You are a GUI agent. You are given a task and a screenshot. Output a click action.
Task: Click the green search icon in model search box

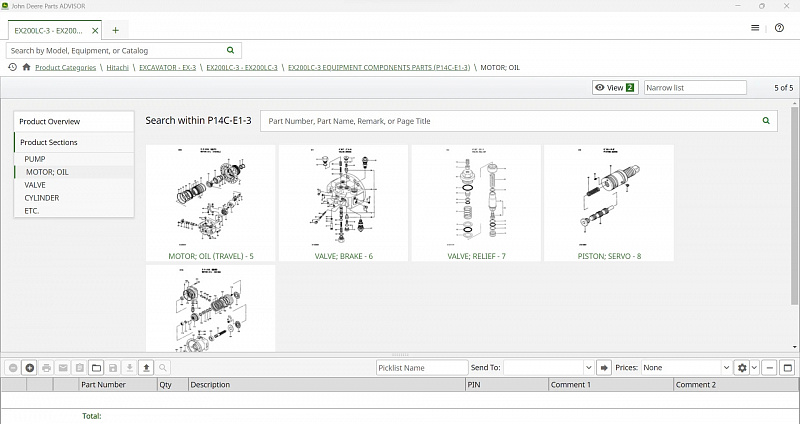[231, 51]
